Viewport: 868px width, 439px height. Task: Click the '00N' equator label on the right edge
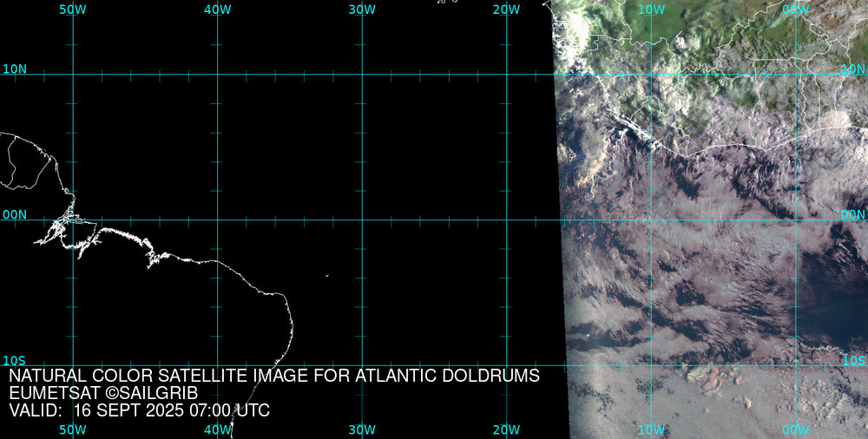point(853,215)
